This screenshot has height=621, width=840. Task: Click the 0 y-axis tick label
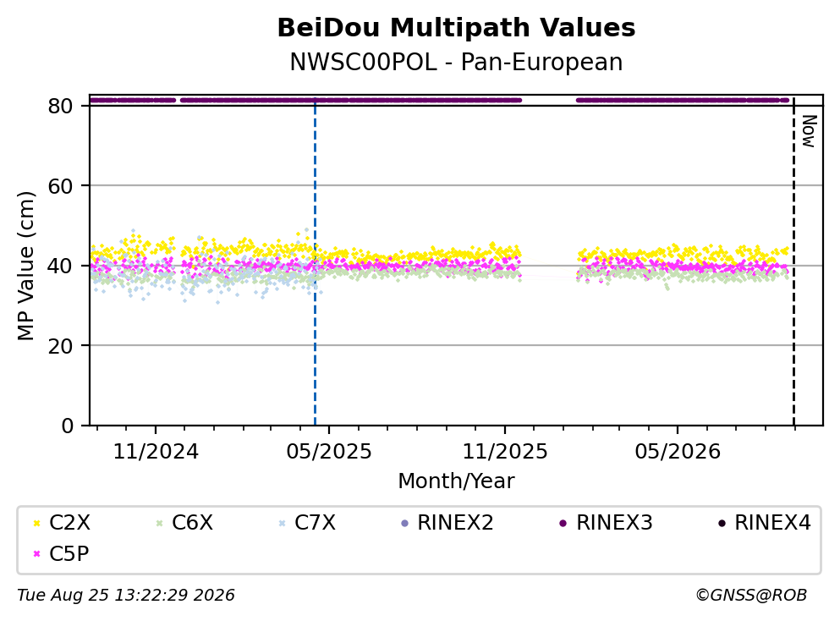[x=68, y=426]
